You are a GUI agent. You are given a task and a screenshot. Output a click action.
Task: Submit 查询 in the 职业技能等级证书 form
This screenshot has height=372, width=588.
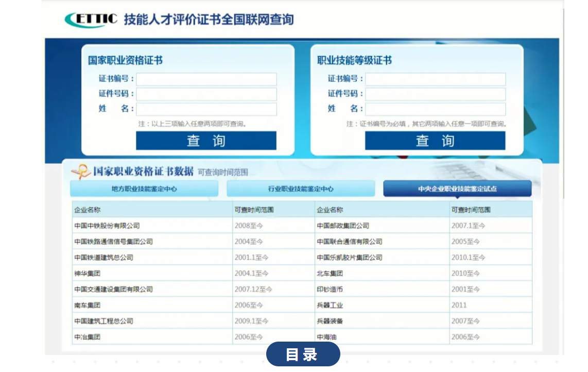(x=436, y=141)
